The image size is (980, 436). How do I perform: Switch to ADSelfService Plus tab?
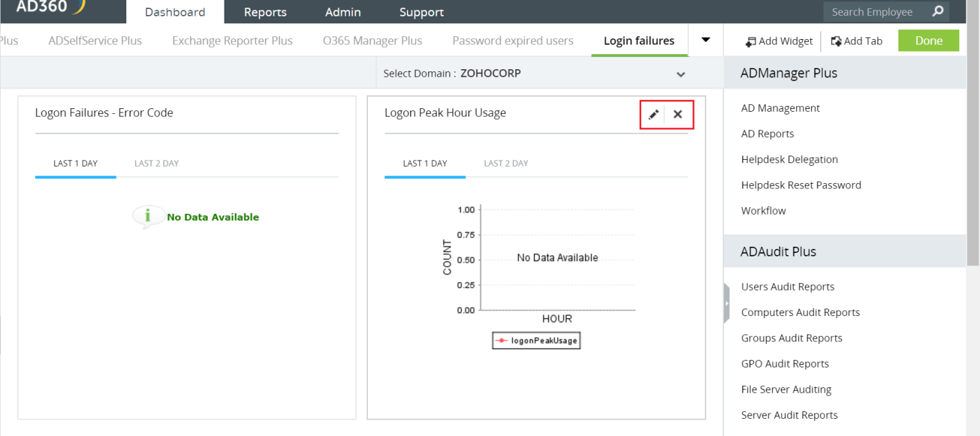coord(95,40)
